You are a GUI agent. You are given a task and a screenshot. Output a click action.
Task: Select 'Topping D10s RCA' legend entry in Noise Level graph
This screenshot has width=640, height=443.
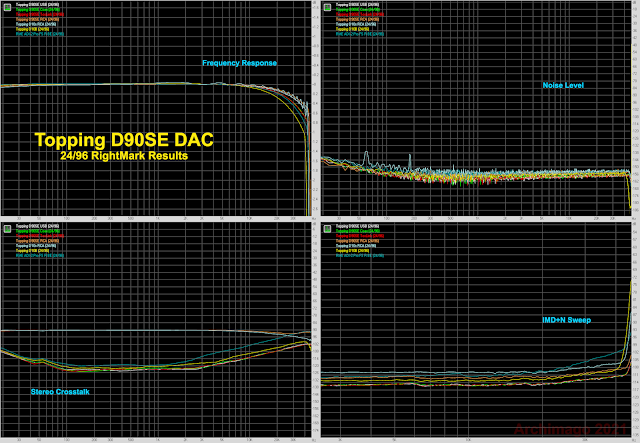point(356,24)
